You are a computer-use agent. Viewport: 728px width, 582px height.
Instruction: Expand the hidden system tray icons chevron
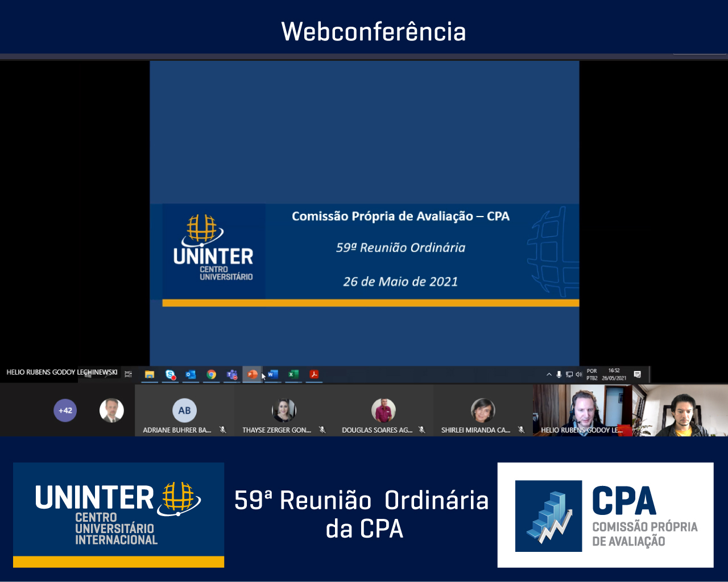[549, 375]
